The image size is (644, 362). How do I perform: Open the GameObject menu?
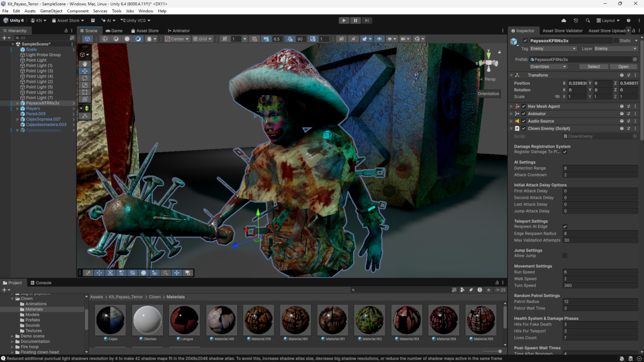point(51,11)
